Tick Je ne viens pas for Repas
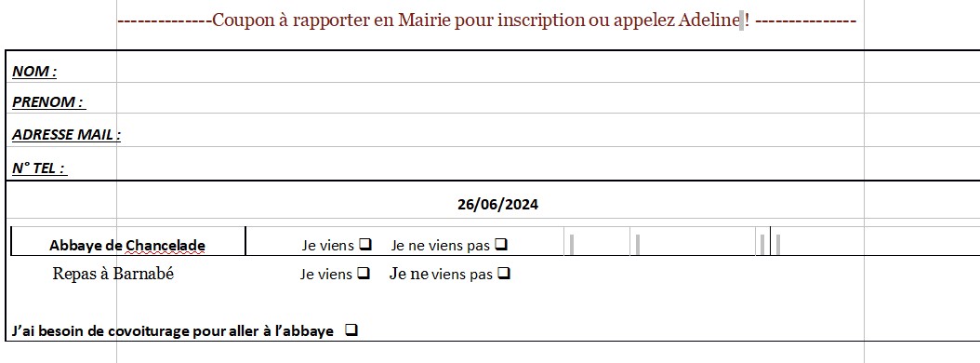 (x=504, y=273)
